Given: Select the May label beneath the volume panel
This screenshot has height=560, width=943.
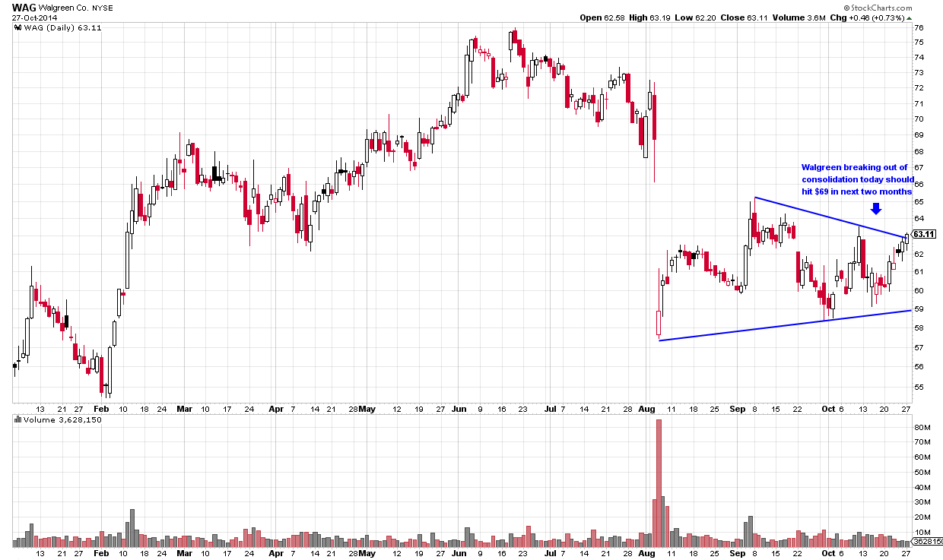Looking at the screenshot, I should pyautogui.click(x=367, y=554).
